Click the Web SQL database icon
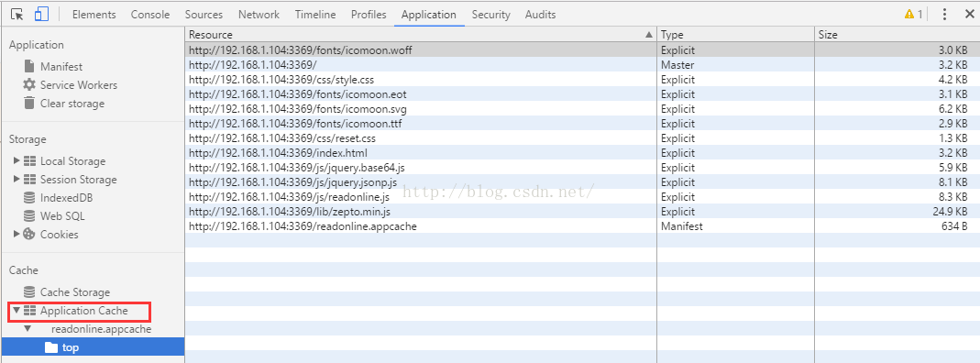 coord(28,216)
